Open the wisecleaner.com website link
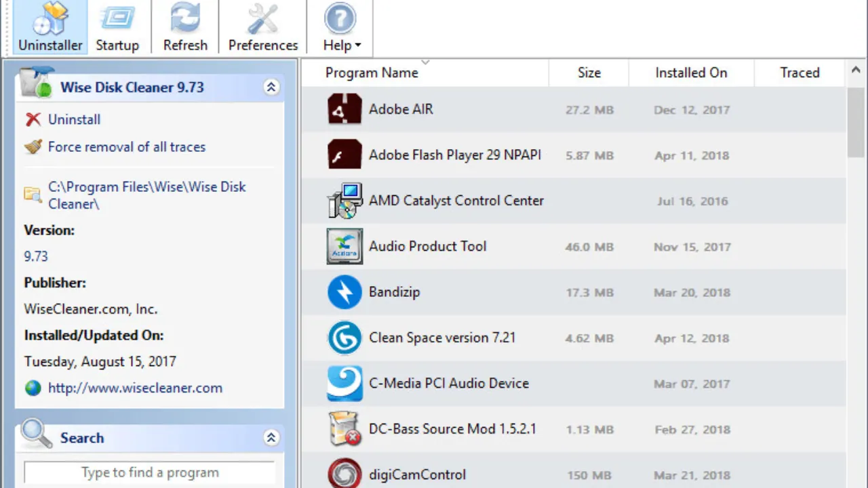The image size is (868, 488). pyautogui.click(x=135, y=388)
